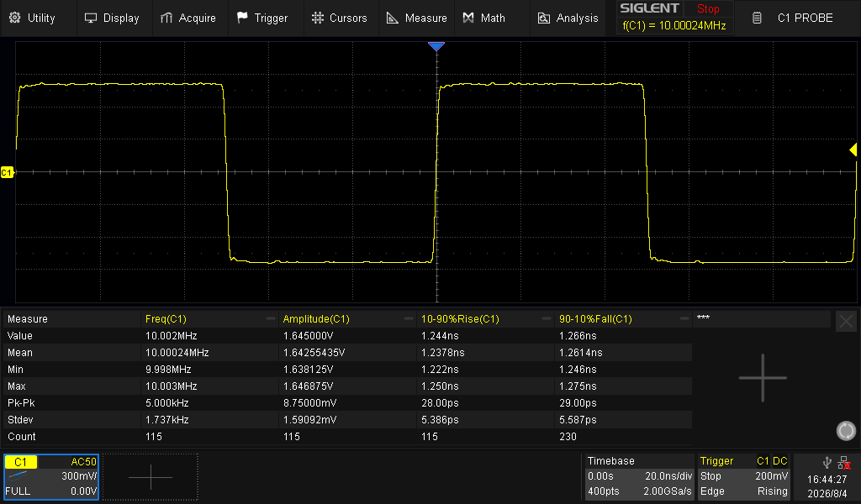Open the Display menu

[x=112, y=18]
